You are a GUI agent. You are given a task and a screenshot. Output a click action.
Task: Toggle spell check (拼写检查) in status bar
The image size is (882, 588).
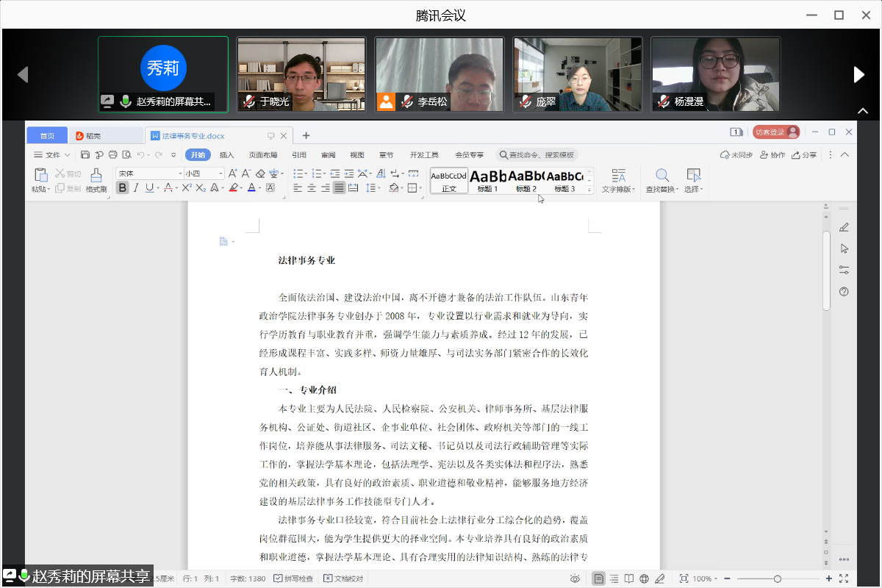coord(293,578)
